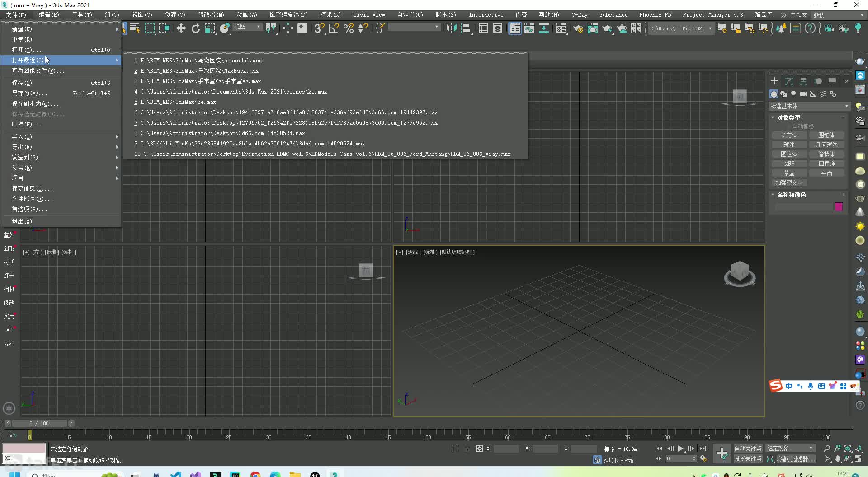The height and width of the screenshot is (477, 868).
Task: Collapse the 对象类型 rollout
Action: [x=788, y=117]
